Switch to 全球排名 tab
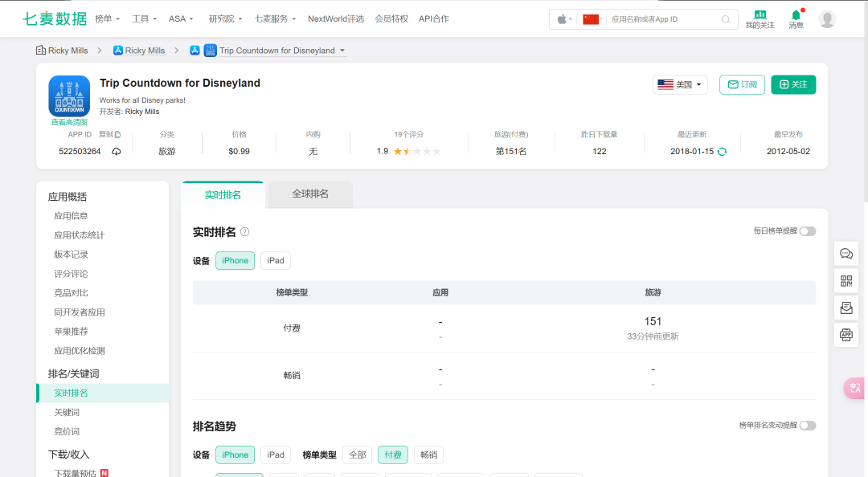This screenshot has height=477, width=868. click(310, 194)
